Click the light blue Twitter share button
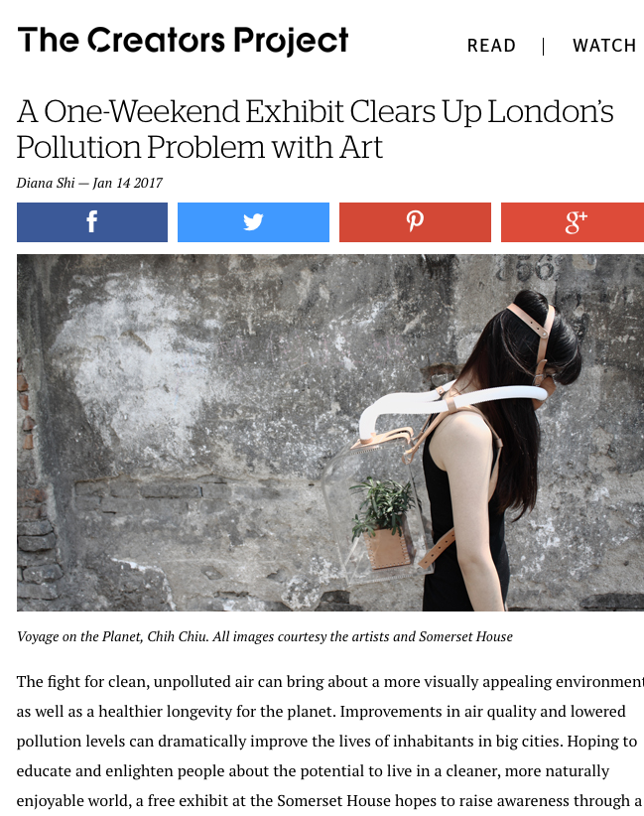Viewport: 644px width, 816px height. tap(253, 222)
